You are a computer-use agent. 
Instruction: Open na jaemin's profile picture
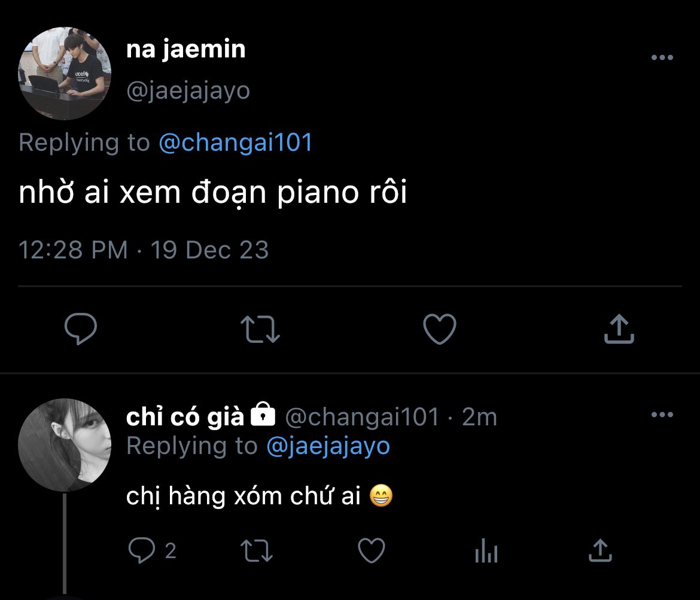coord(65,73)
